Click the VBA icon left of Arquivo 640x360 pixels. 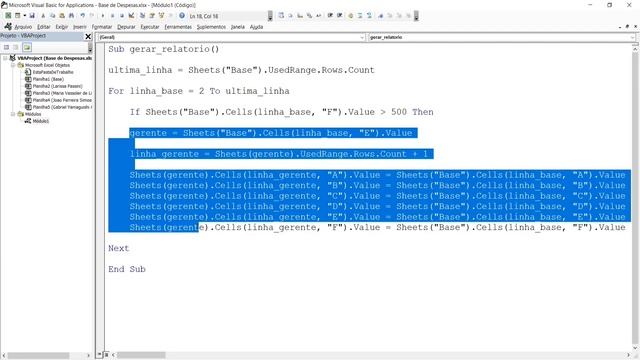pyautogui.click(x=8, y=27)
